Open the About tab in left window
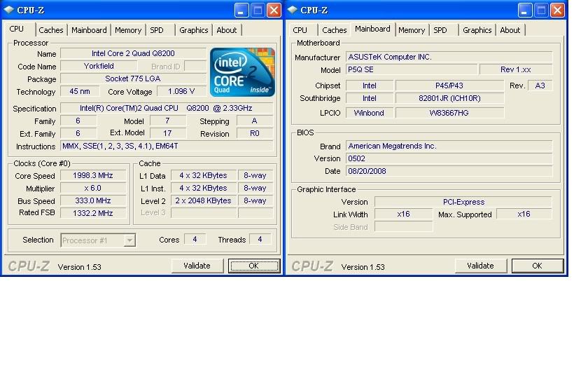Image resolution: width=588 pixels, height=368 pixels. click(x=226, y=30)
